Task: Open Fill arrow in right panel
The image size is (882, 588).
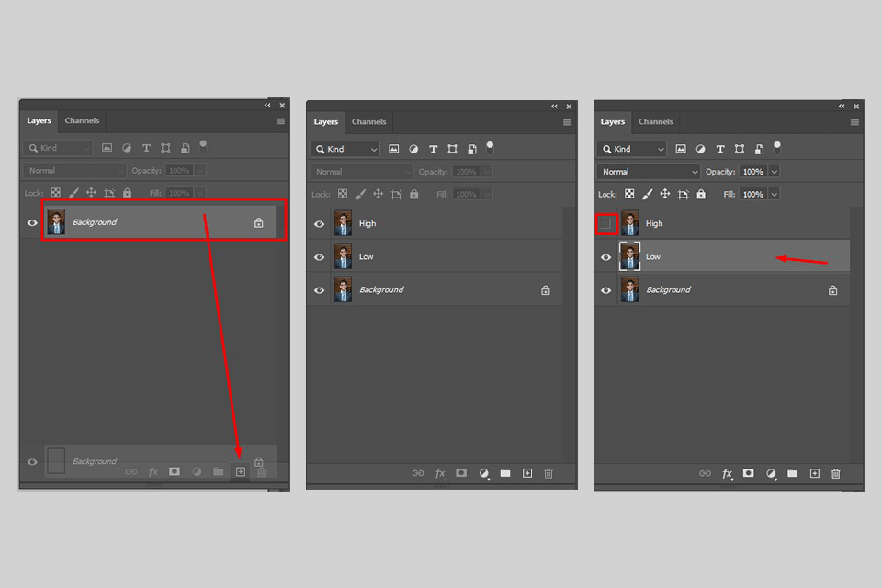Action: (x=775, y=194)
